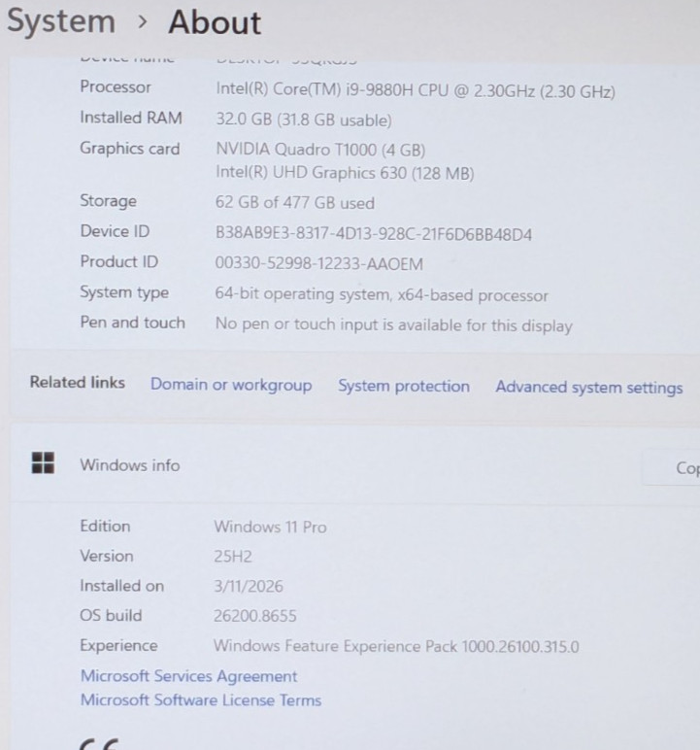This screenshot has height=750, width=700.
Task: Select Product ID value 00330-52998-12233-AAOEM
Action: click(318, 263)
